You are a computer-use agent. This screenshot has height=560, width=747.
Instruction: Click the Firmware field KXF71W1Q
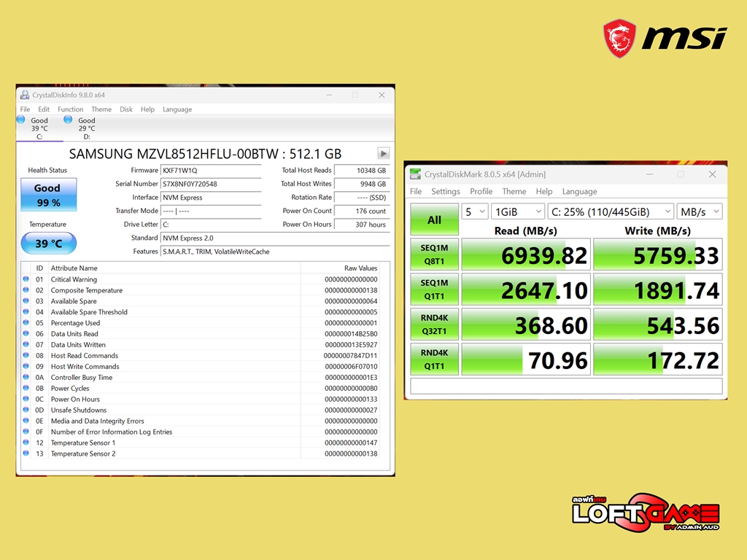coord(211,171)
